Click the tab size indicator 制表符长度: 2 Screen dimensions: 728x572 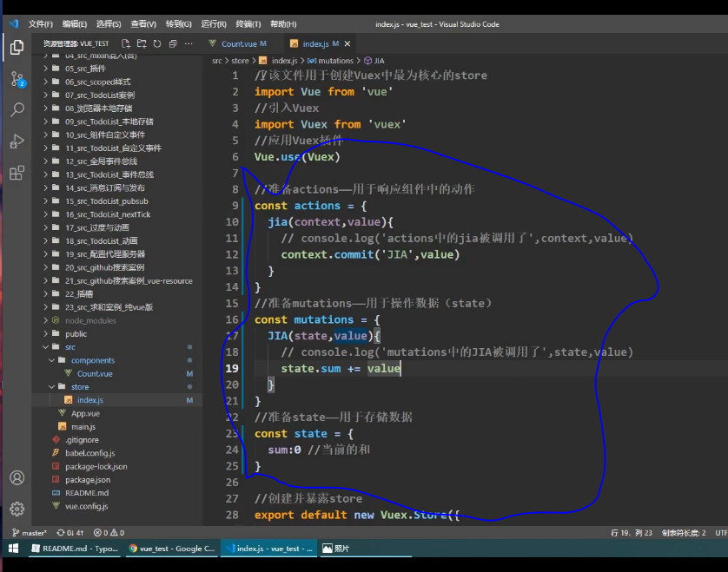684,533
